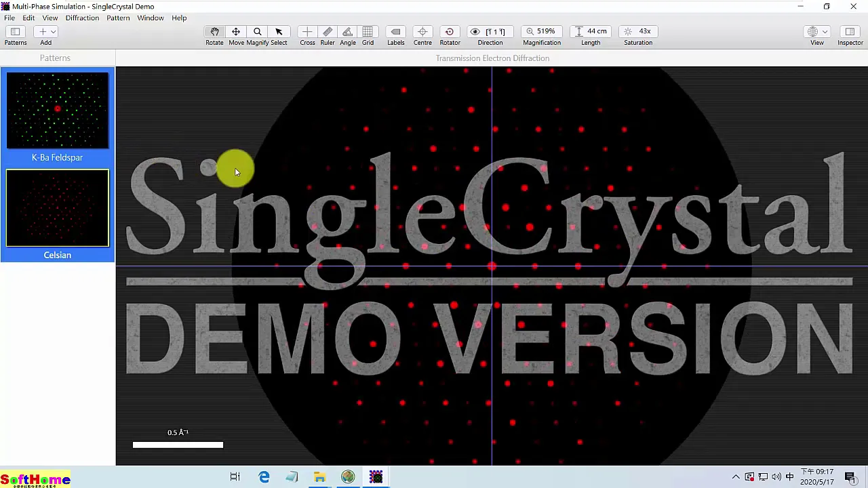Switch the 中 input method indicator
Screen dimensions: 868x488
(x=790, y=477)
